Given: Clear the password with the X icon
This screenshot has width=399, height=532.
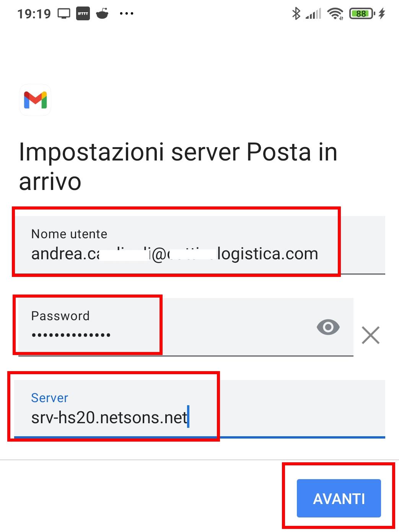Looking at the screenshot, I should tap(370, 335).
